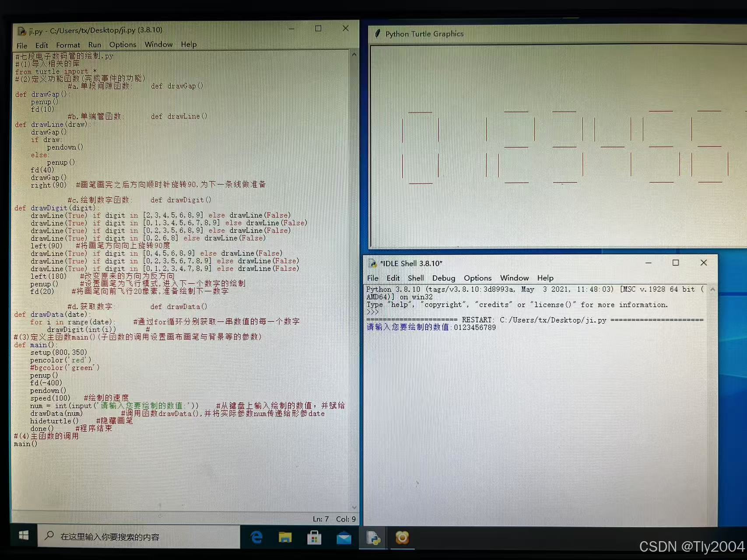Screen dimensions: 747x560
Task: Click the 'hideturtle()' line
Action: [x=54, y=421]
